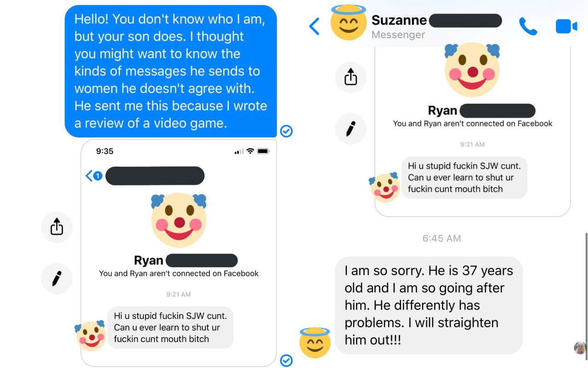This screenshot has height=368, width=588.
Task: Tap the blue "Hello! You don't know" message bubble
Action: pyautogui.click(x=171, y=71)
